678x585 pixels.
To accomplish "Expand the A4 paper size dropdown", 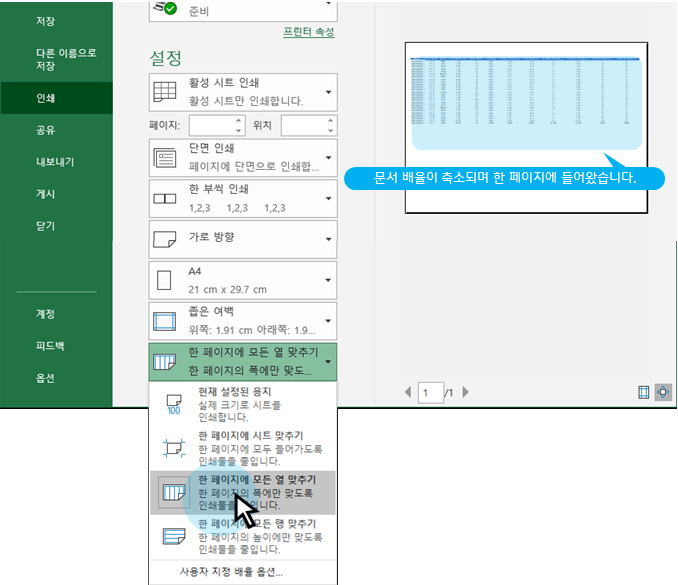I will coord(243,280).
